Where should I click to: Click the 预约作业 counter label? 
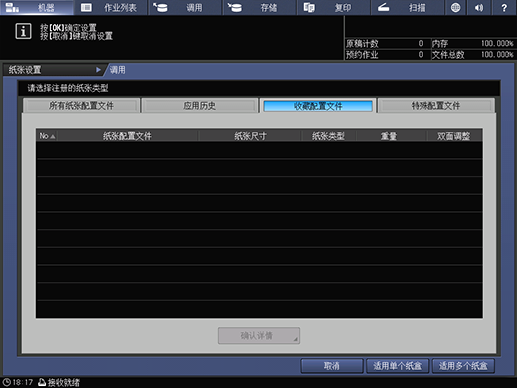pos(362,55)
